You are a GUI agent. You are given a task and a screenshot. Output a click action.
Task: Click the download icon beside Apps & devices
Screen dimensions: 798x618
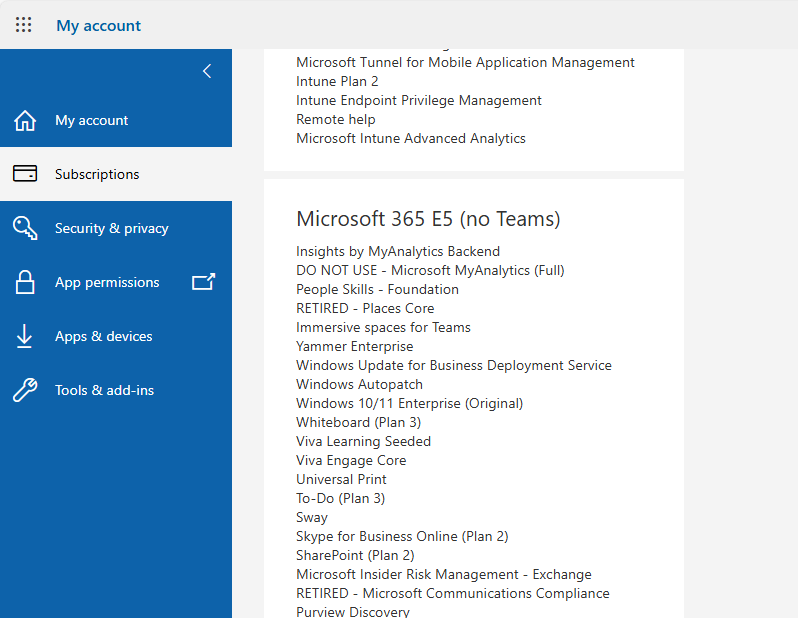(24, 336)
